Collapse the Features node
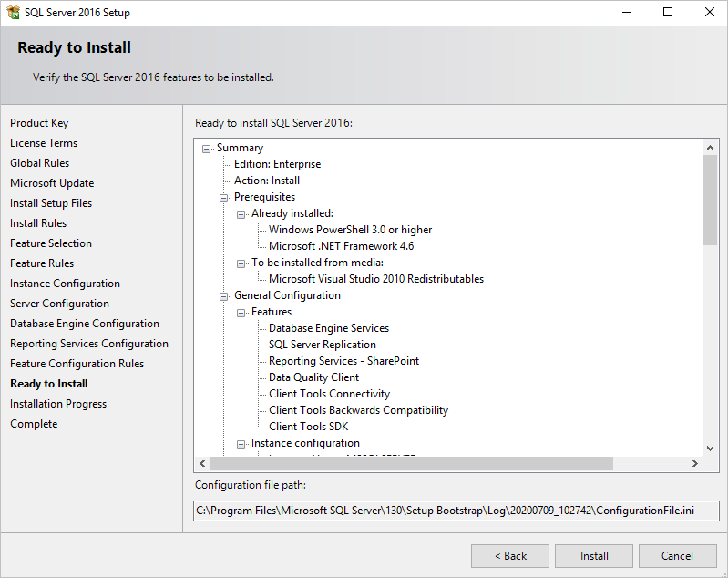Viewport: 728px width, 578px height. point(241,314)
